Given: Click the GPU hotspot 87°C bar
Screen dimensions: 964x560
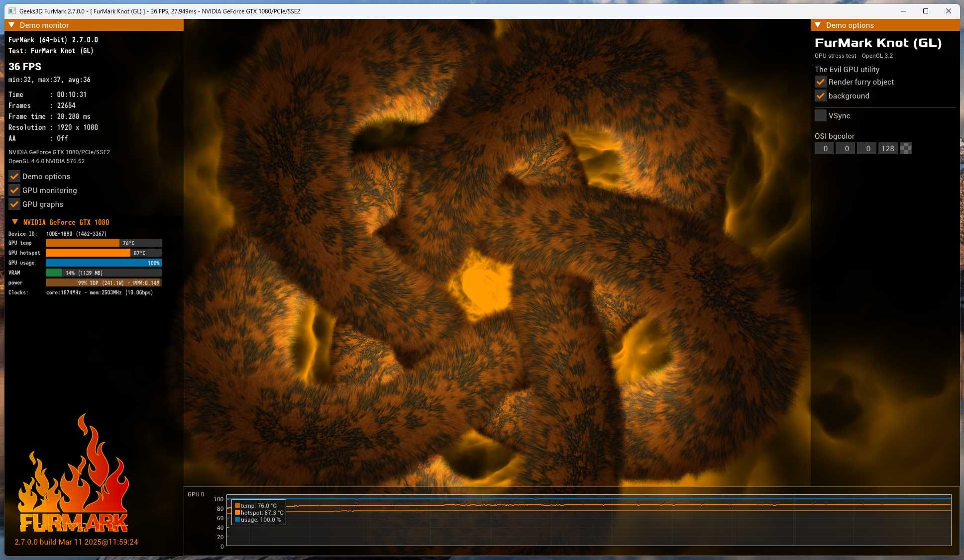Looking at the screenshot, I should coord(104,253).
